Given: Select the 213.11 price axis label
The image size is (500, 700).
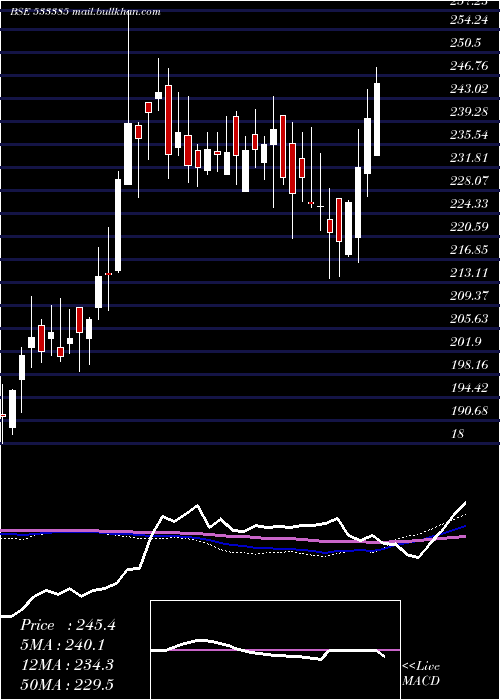Looking at the screenshot, I should point(471,273).
